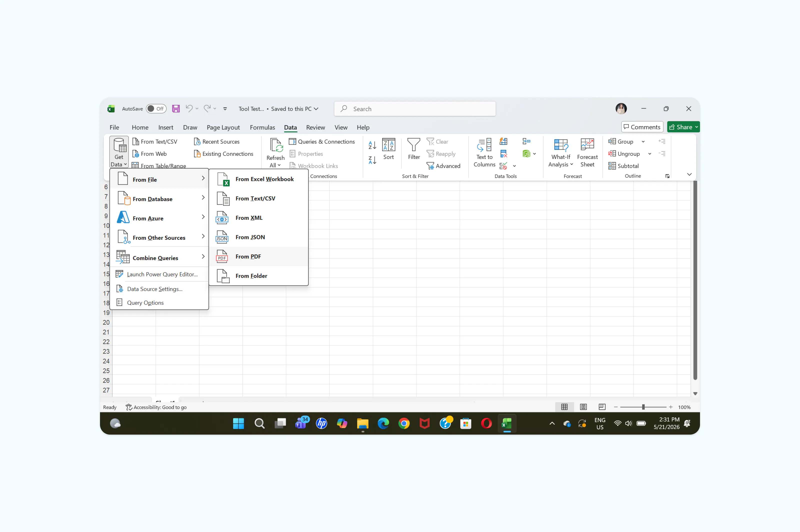Screen dimensions: 800x532
Task: Open Recent Sources
Action: tap(216, 141)
